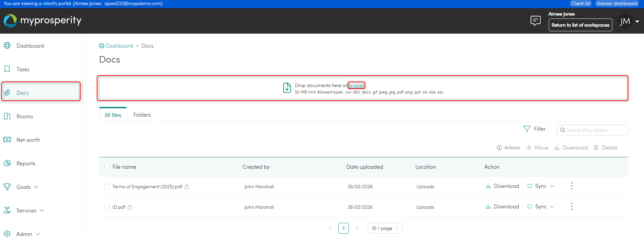The image size is (644, 239).
Task: Open the 10 / page dropdown
Action: tap(385, 229)
